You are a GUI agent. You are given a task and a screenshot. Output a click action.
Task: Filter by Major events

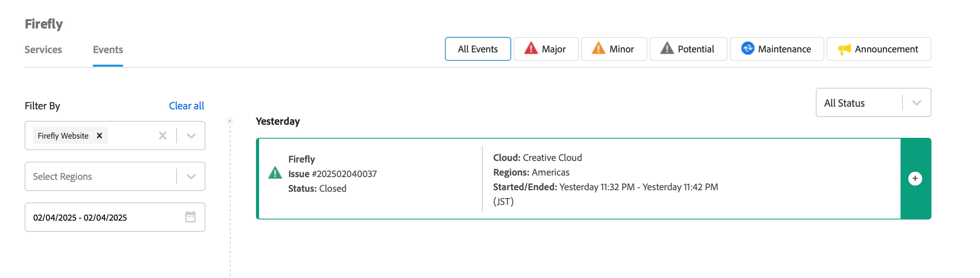pyautogui.click(x=546, y=49)
